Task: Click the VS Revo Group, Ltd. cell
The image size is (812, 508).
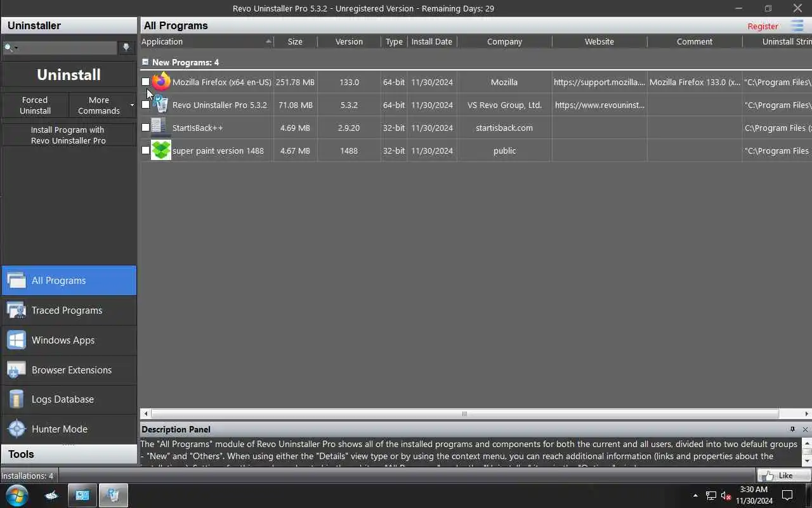Action: [504, 105]
